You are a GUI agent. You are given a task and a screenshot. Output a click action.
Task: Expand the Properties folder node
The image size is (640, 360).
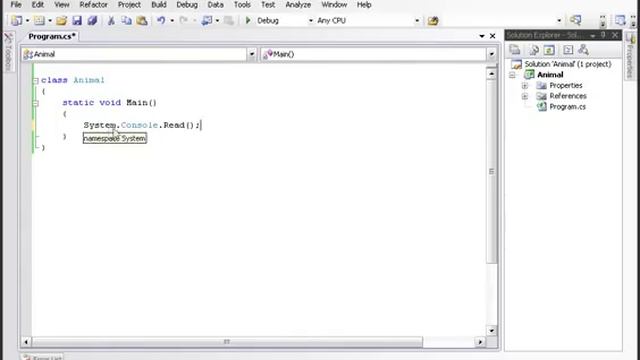click(x=525, y=86)
